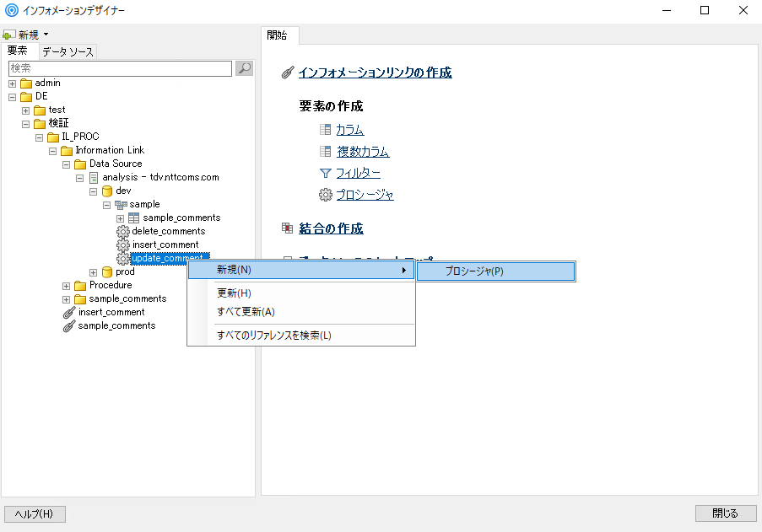
Task: Select the 'IL_PROC' tree label
Action: click(80, 137)
